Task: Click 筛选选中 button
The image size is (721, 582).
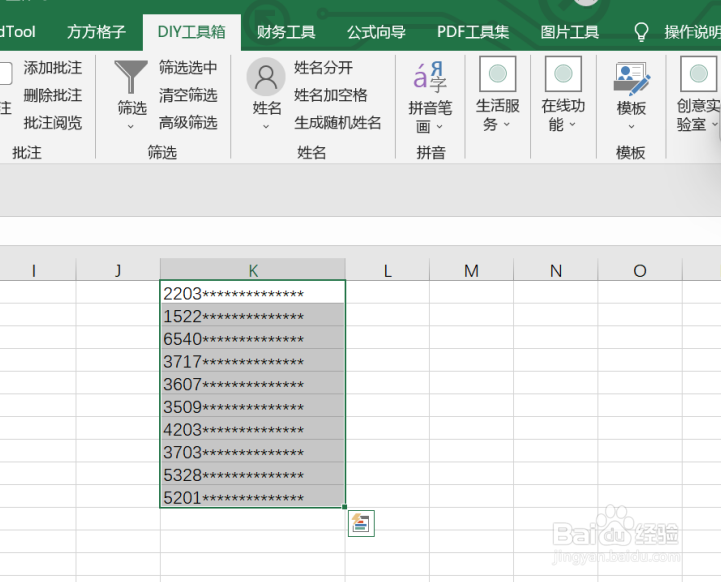Action: [188, 68]
